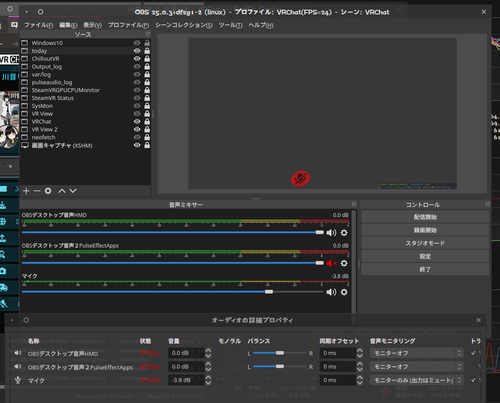Adjust the balance slider for OBSデスクトップ音声HMD
This screenshot has width=500, height=403.
coord(280,353)
